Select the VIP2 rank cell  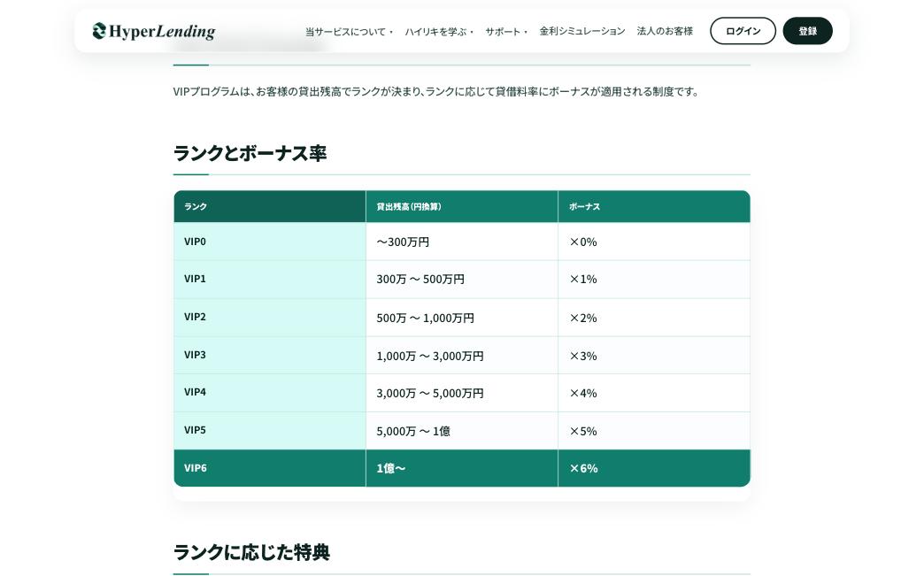270,318
